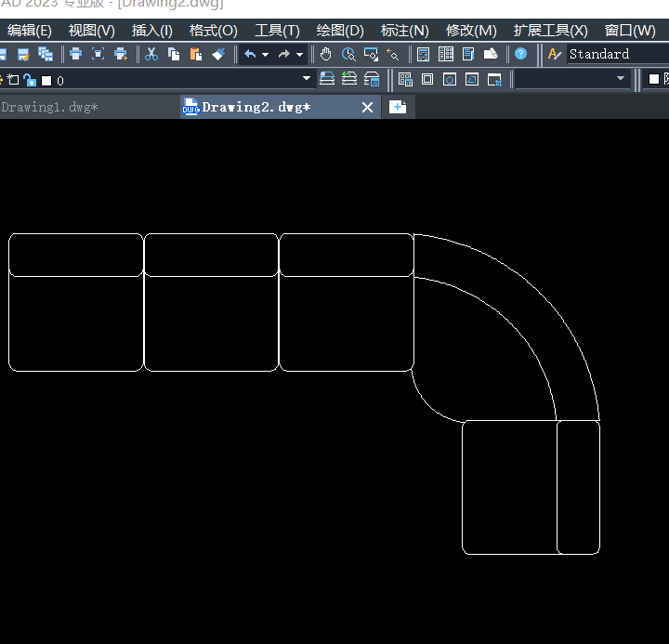Open the 标注(N) menu
The image size is (669, 644).
click(405, 31)
